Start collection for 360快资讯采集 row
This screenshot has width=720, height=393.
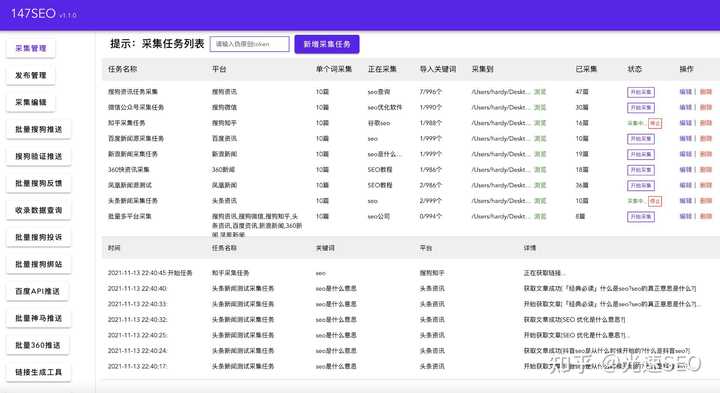pyautogui.click(x=641, y=170)
